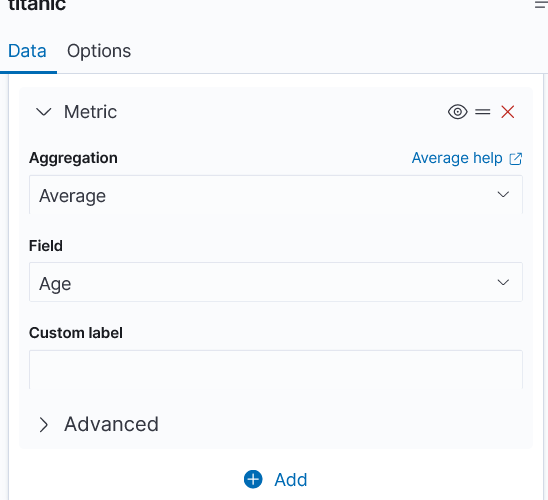Image resolution: width=548 pixels, height=500 pixels.
Task: Click the Aggregation dropdown arrow
Action: coord(503,195)
